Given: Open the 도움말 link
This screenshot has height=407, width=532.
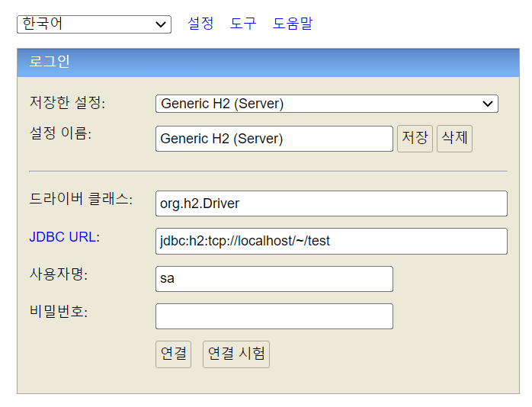Looking at the screenshot, I should [293, 24].
